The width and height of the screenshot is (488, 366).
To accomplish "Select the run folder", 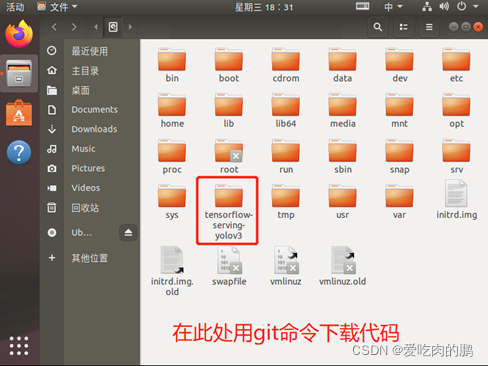I will click(x=286, y=156).
